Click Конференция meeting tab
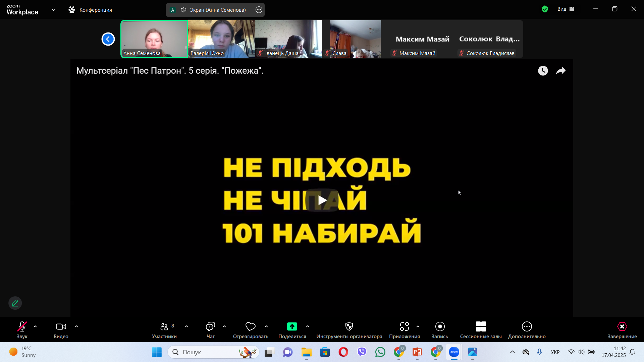This screenshot has height=362, width=644. click(90, 10)
